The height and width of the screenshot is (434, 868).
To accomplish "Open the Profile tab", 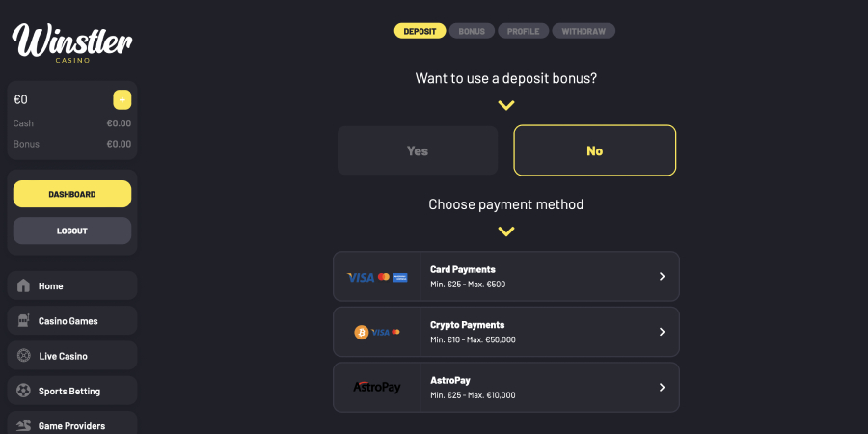I will pyautogui.click(x=523, y=31).
